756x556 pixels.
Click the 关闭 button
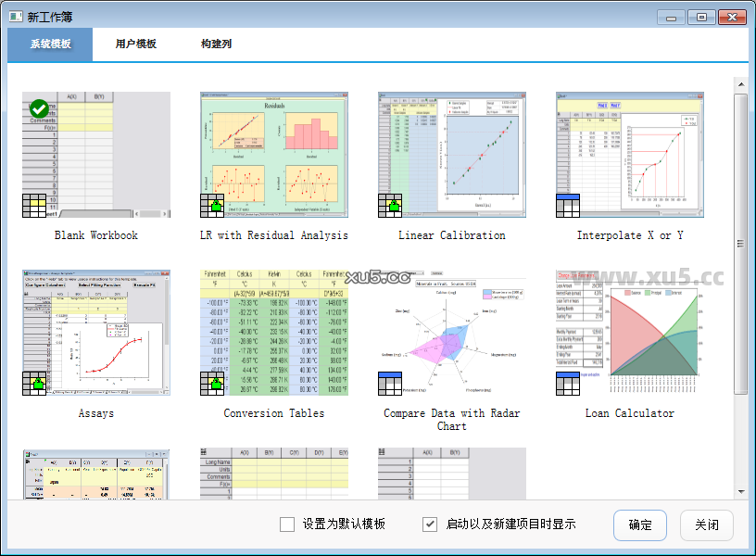[x=707, y=524]
